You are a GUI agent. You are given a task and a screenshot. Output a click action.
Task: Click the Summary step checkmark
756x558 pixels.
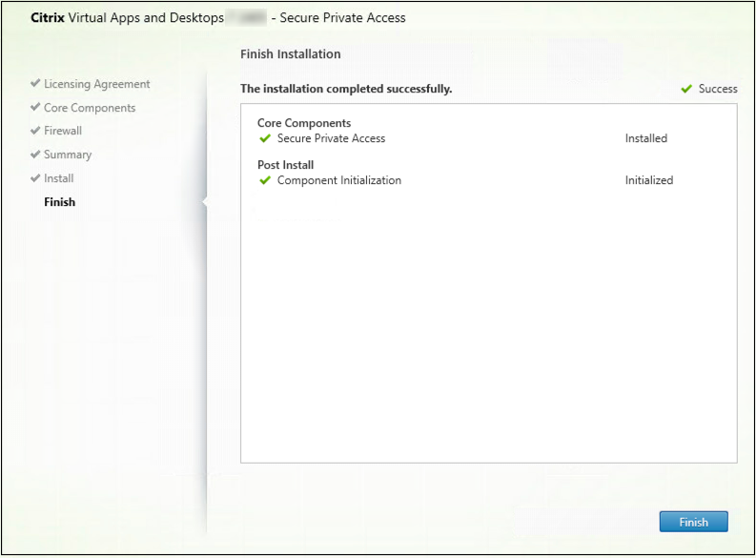tap(34, 155)
